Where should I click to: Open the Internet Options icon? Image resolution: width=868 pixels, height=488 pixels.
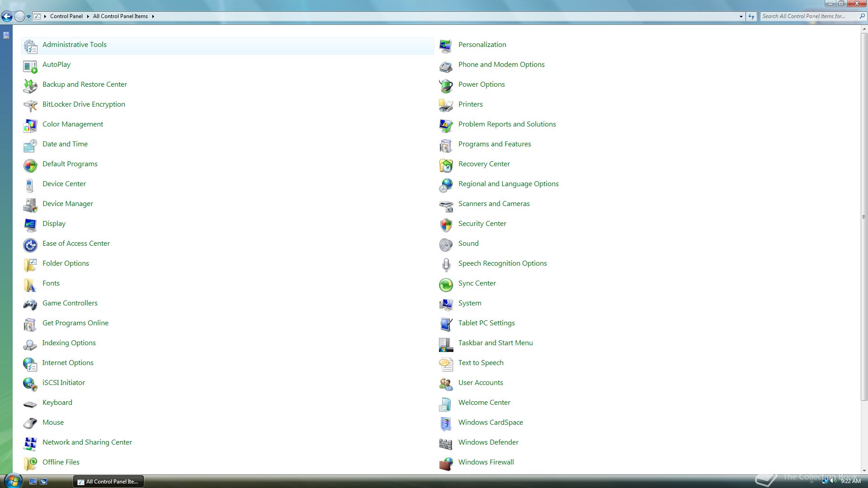pos(30,364)
